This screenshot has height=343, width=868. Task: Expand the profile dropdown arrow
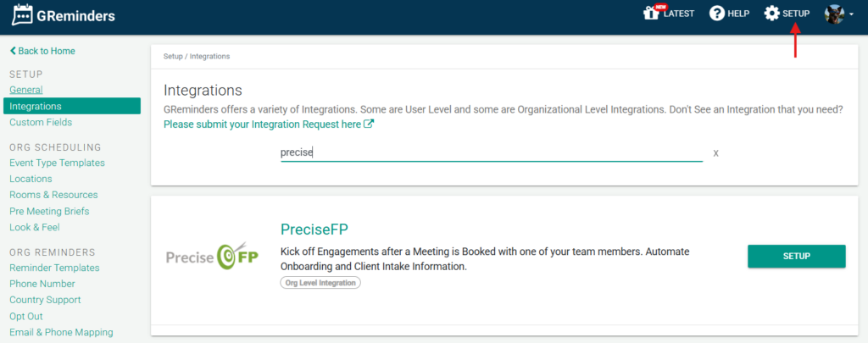coord(850,15)
